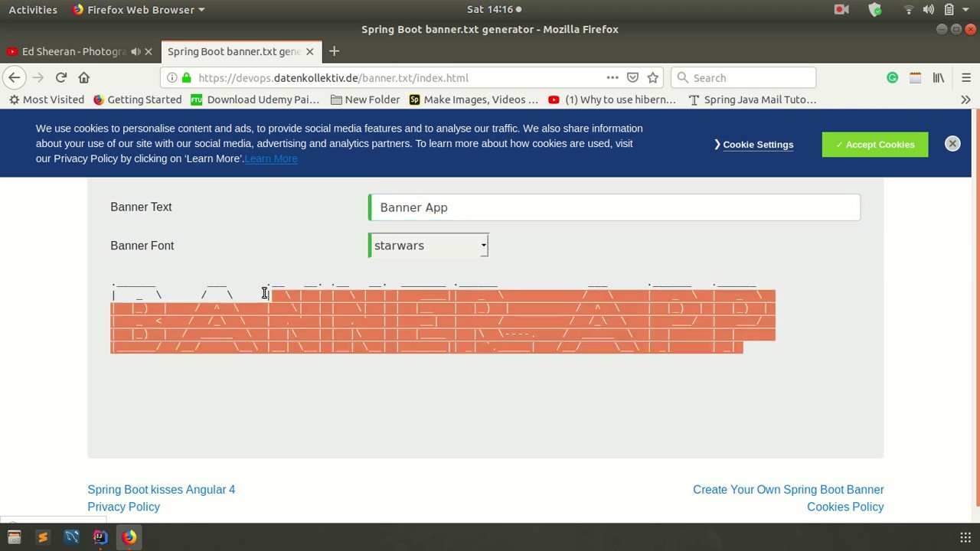Open the GNOME Activities overview
Screen dimensions: 980x551
tap(33, 9)
